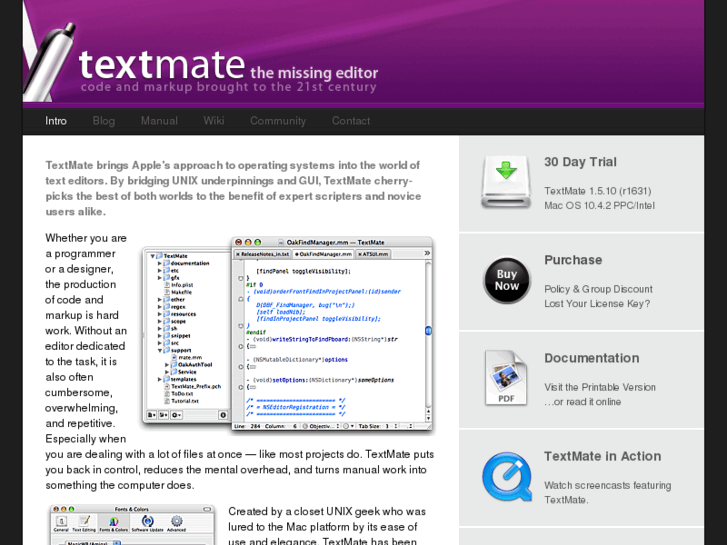Click the Fonts & Colors preferences screenshot
The height and width of the screenshot is (545, 727).
tap(132, 525)
